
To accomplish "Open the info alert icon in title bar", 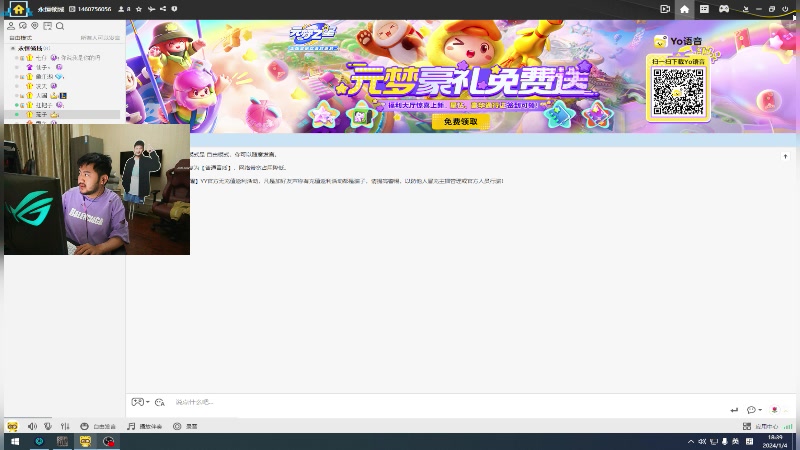I will 174,9.
